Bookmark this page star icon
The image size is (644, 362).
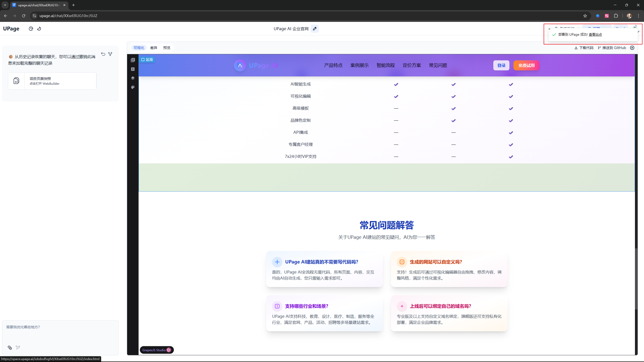tap(585, 16)
